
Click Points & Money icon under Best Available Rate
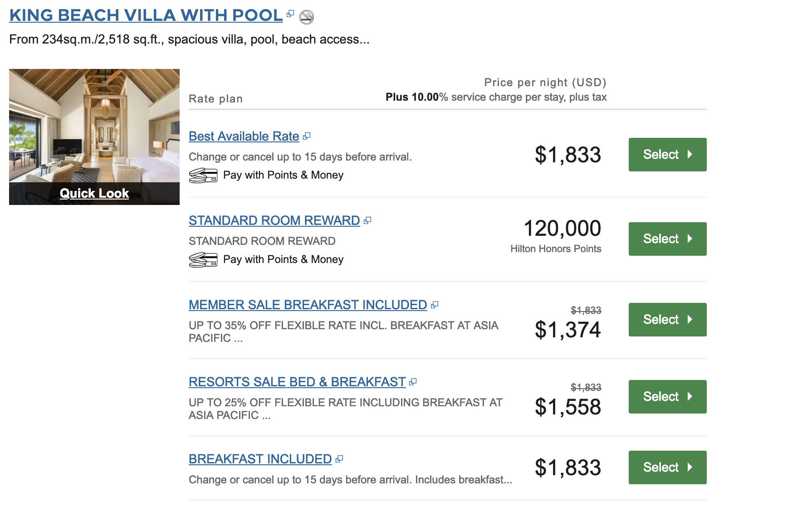tap(203, 175)
